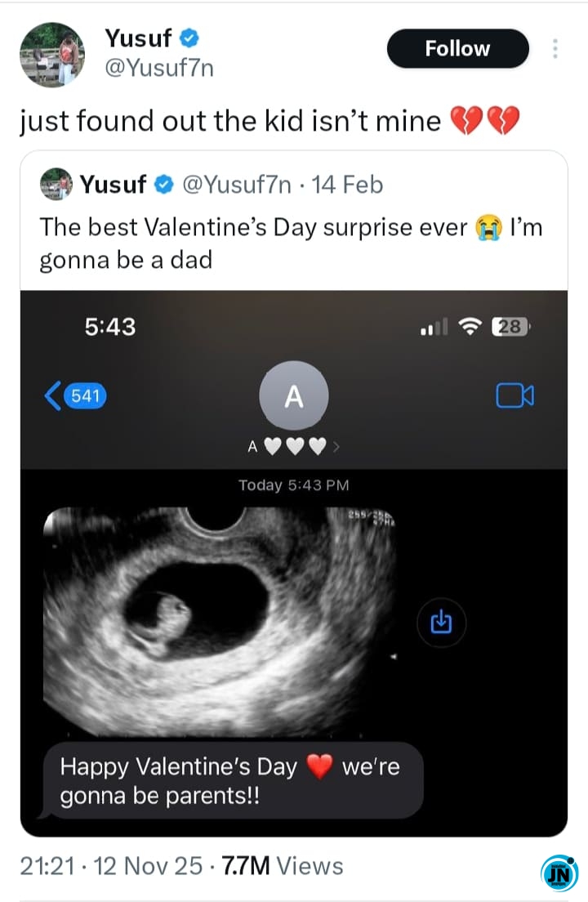Click the 21:21 · 12 Nov 25 timestamp
This screenshot has height=902, width=588.
pyautogui.click(x=110, y=865)
